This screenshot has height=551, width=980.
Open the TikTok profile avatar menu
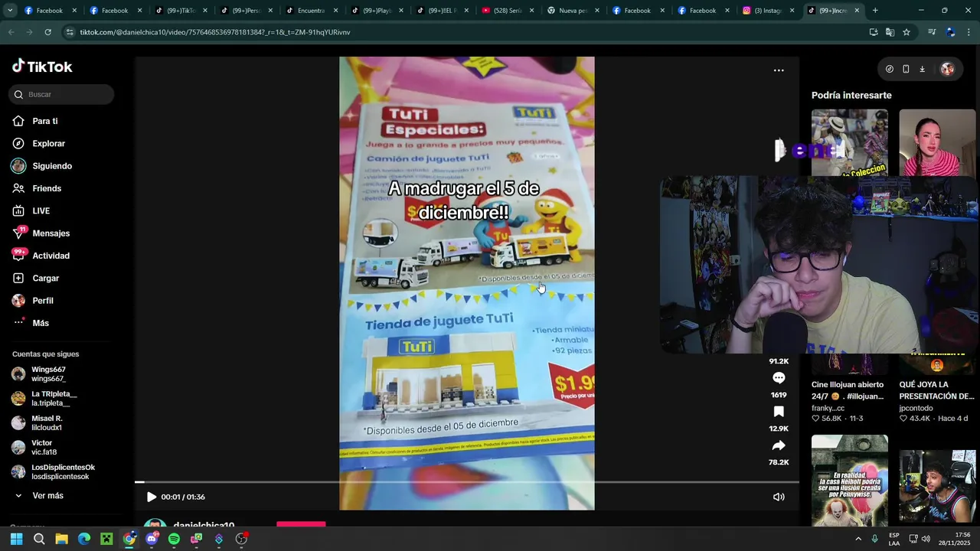[x=947, y=69]
